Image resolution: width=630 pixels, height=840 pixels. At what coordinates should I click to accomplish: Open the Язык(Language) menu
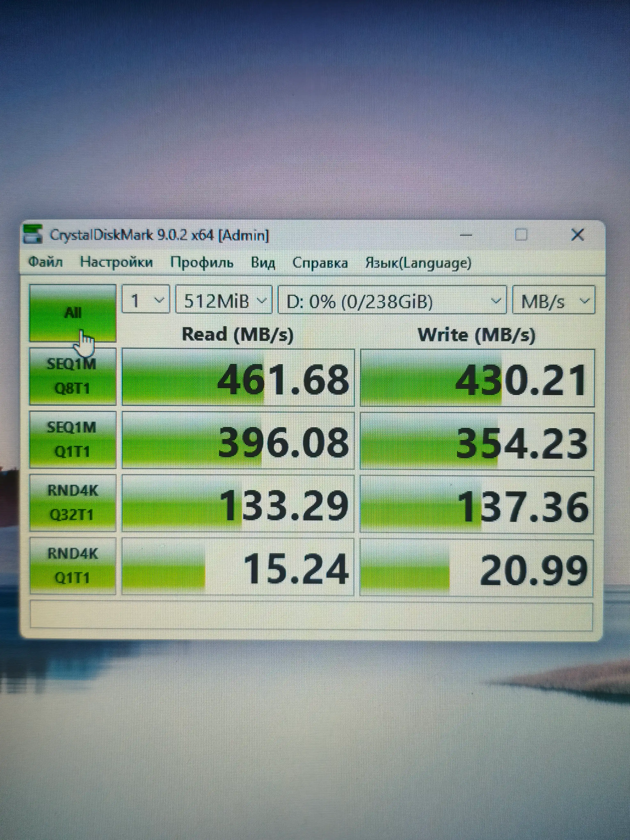point(418,263)
